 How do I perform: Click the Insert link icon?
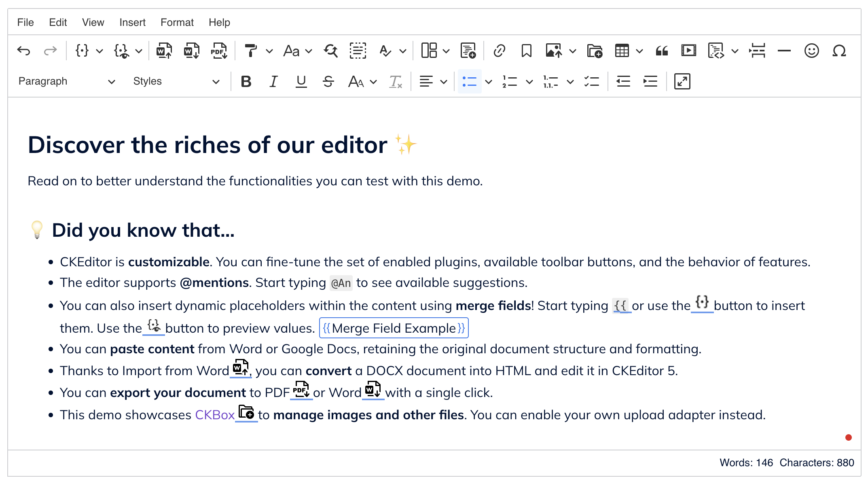tap(500, 51)
